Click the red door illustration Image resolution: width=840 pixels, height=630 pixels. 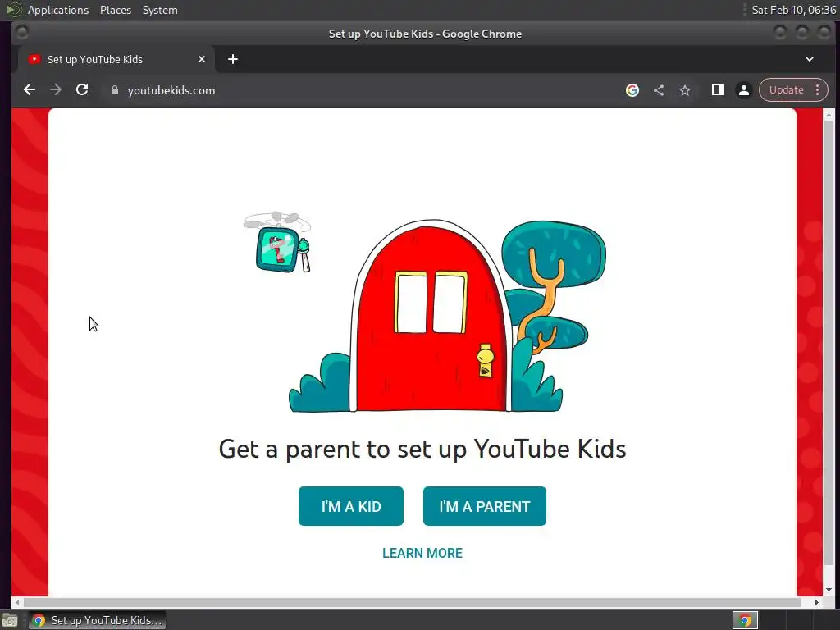pos(431,317)
